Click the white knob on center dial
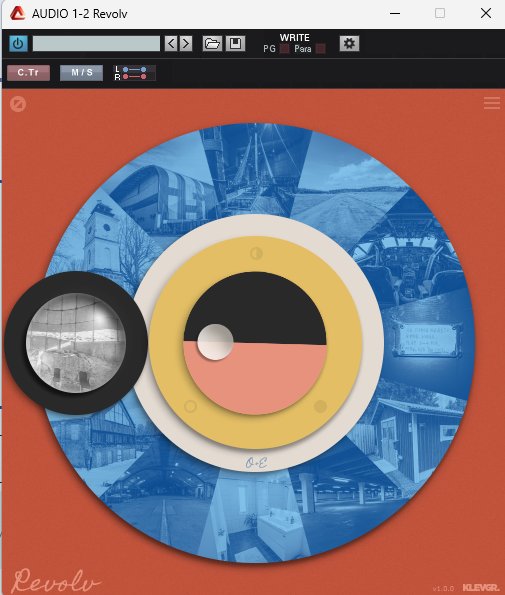This screenshot has width=505, height=595. click(x=215, y=342)
